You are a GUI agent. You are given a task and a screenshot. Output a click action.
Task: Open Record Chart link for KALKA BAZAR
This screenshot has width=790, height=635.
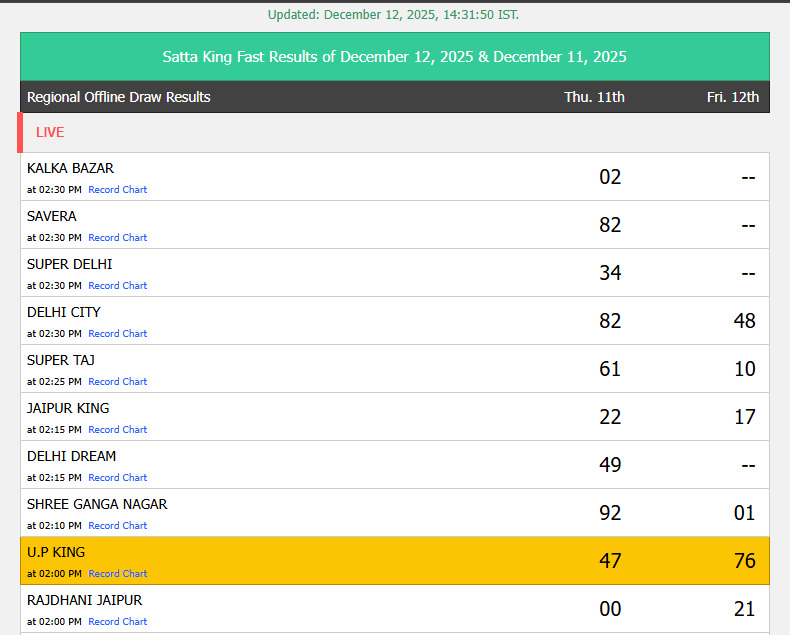coord(117,190)
